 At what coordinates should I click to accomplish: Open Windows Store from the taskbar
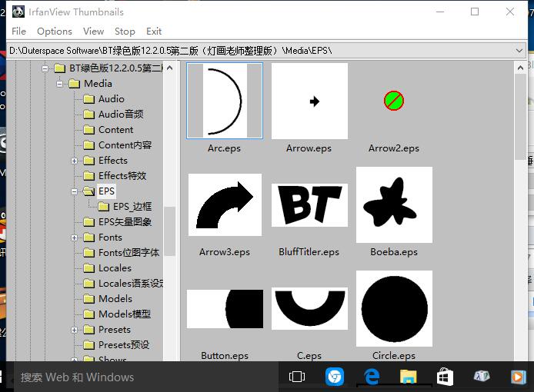(x=445, y=377)
